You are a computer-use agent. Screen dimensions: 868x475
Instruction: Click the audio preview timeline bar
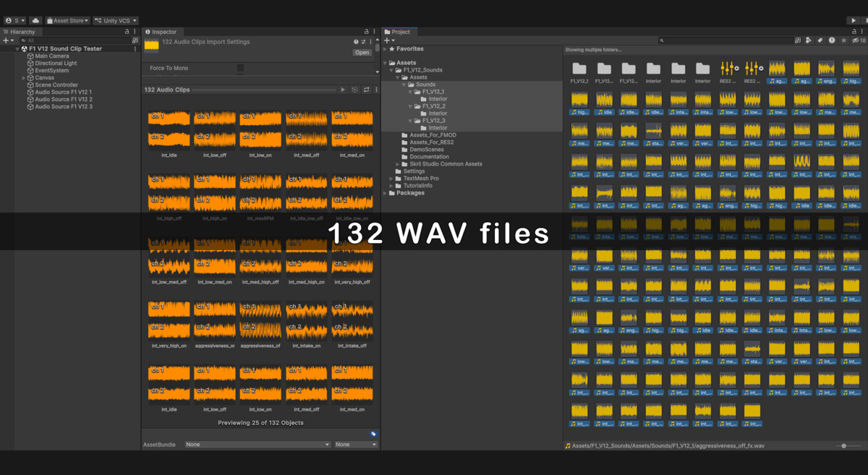point(265,90)
